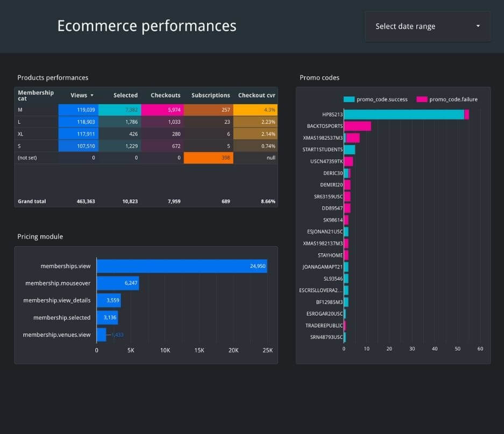This screenshot has height=434, width=504.
Task: Select the 107,510 views cell
Action: point(78,146)
